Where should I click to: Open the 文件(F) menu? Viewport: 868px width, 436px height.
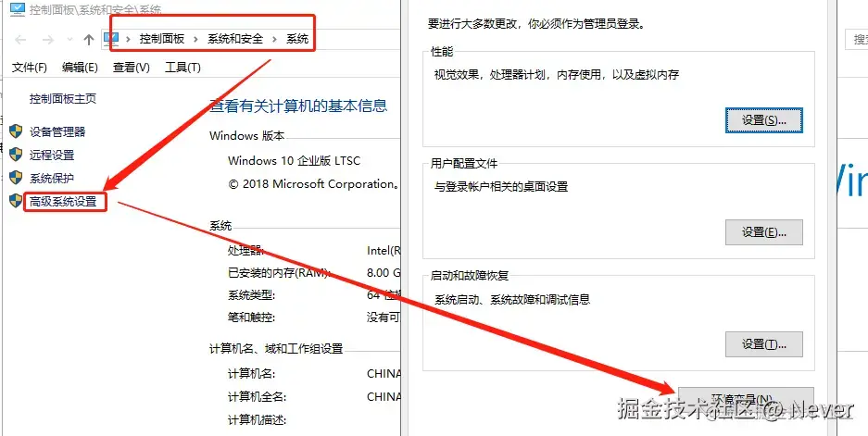[30, 68]
